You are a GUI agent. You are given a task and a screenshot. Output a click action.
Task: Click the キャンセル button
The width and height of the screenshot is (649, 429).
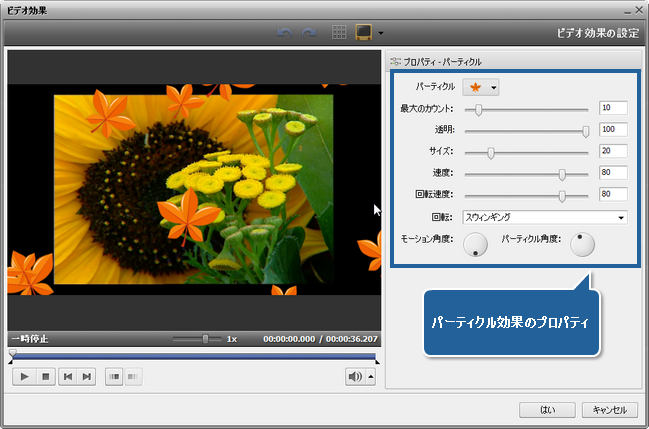coord(609,409)
